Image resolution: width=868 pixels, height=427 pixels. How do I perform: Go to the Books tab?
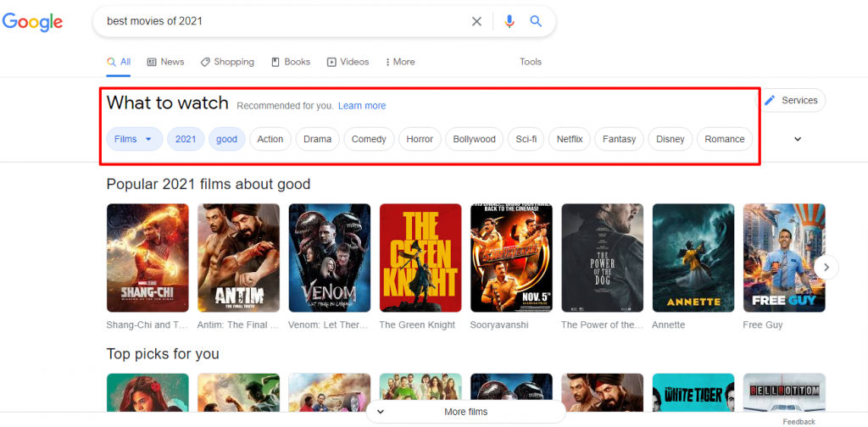[291, 62]
